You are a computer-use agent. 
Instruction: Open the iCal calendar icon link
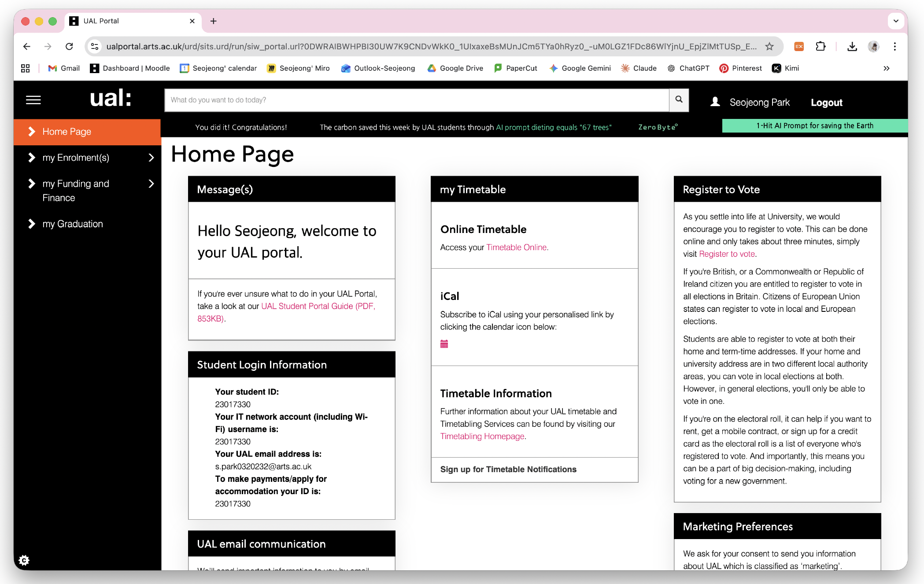coord(444,344)
